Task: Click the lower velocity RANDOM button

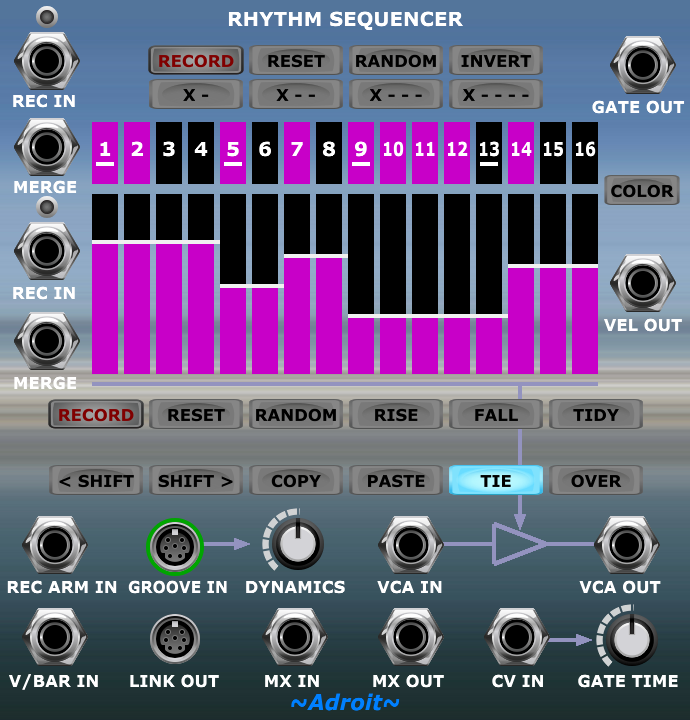Action: pyautogui.click(x=296, y=414)
